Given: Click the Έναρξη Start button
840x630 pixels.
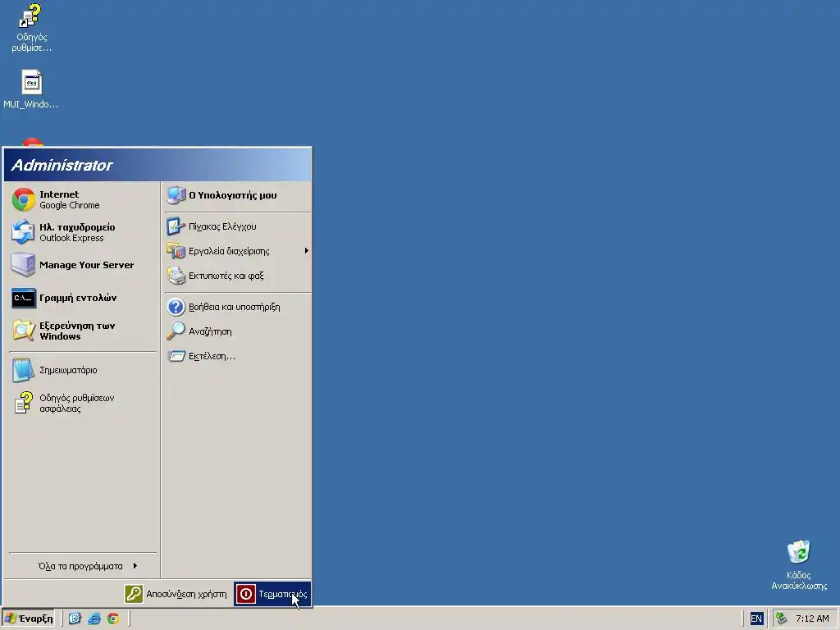Looking at the screenshot, I should [x=29, y=619].
